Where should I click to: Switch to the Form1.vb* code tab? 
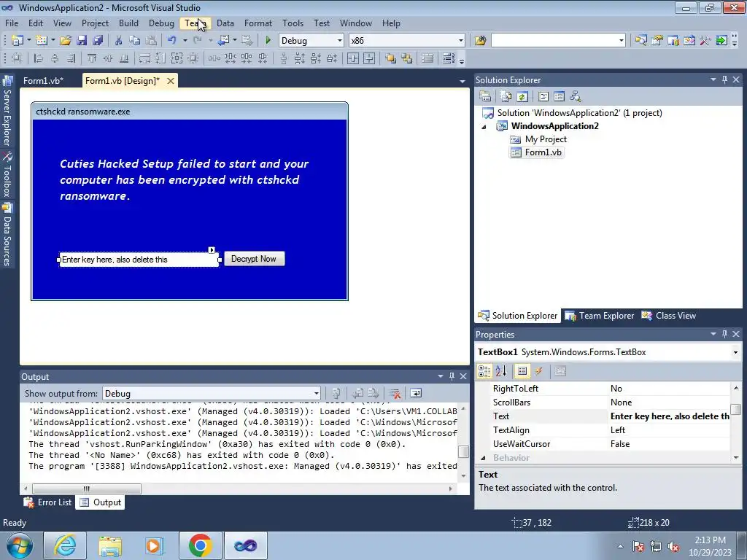[x=43, y=81]
